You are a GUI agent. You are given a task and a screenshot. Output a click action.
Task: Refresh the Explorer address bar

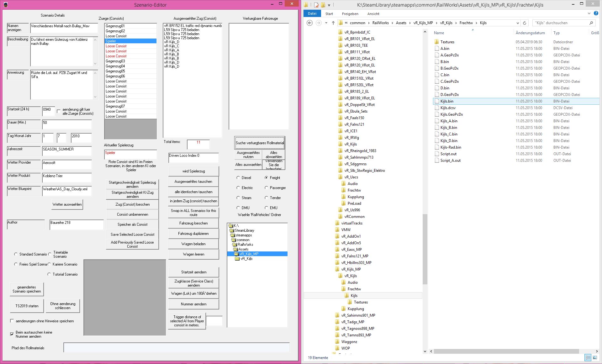coord(525,23)
